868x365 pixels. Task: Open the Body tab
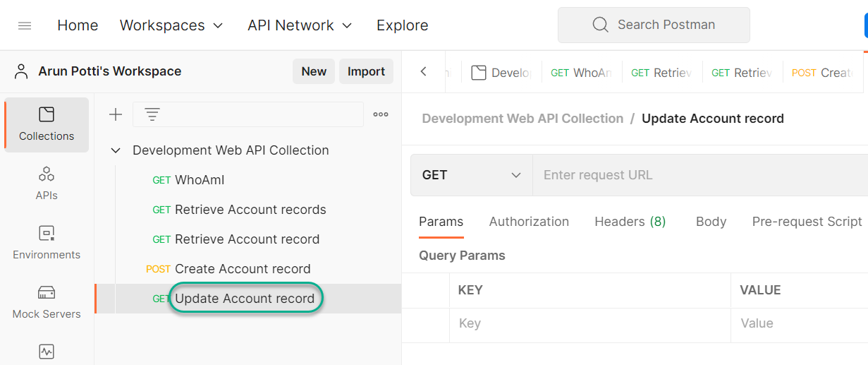(711, 222)
